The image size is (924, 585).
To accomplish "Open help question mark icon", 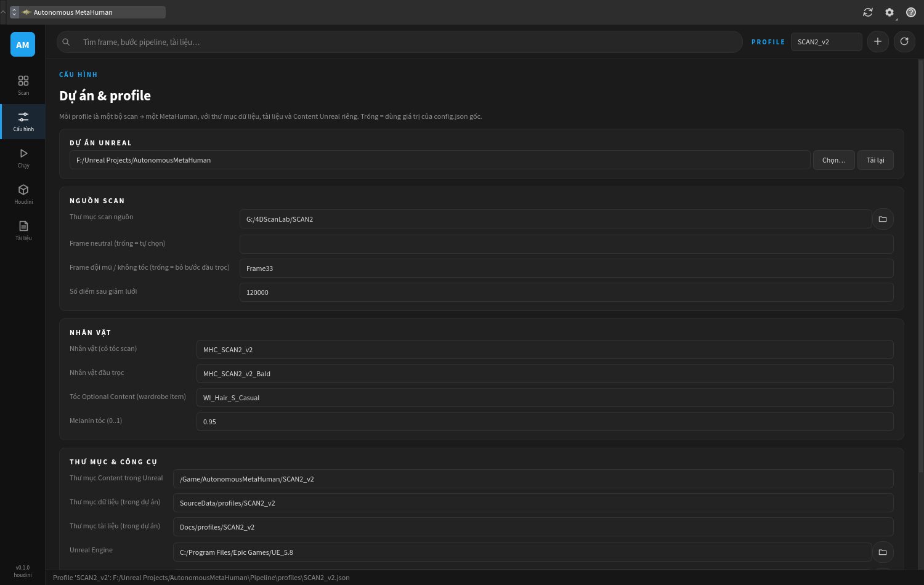I will tap(911, 12).
